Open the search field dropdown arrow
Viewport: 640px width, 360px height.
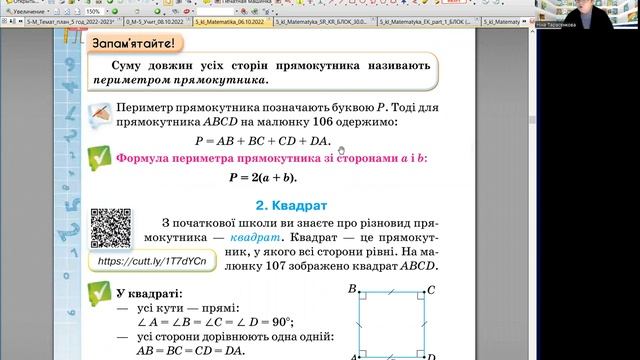pos(237,11)
